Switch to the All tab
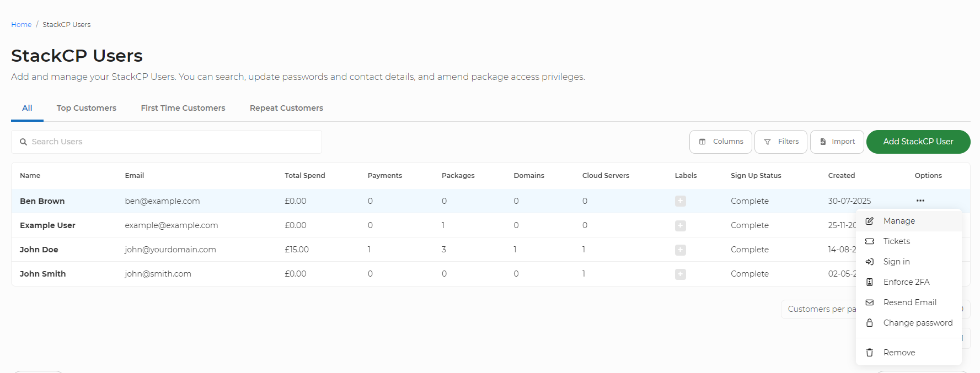 click(27, 108)
